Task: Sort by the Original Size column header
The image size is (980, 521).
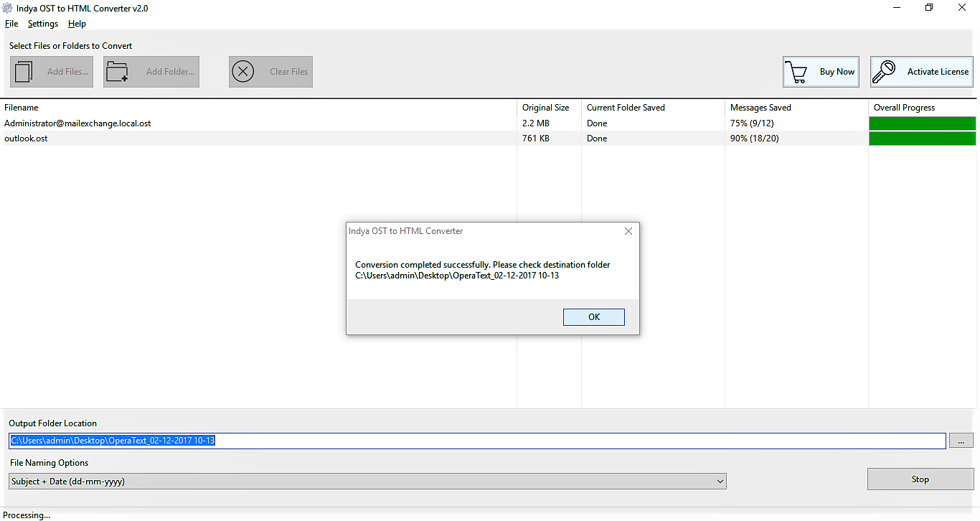Action: pos(545,108)
